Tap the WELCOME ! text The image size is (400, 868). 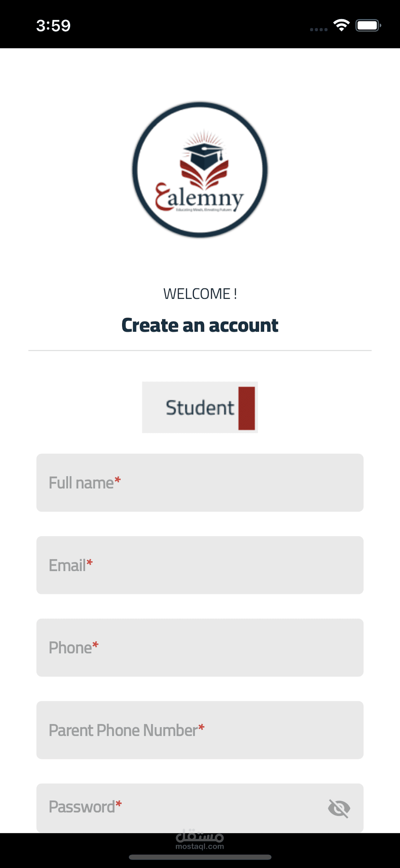tap(200, 294)
